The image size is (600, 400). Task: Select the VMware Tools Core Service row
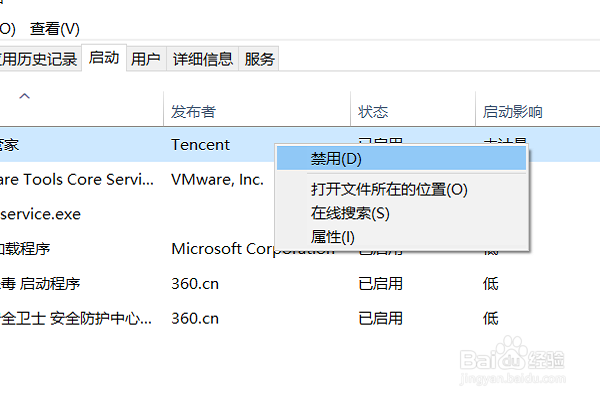click(x=80, y=180)
